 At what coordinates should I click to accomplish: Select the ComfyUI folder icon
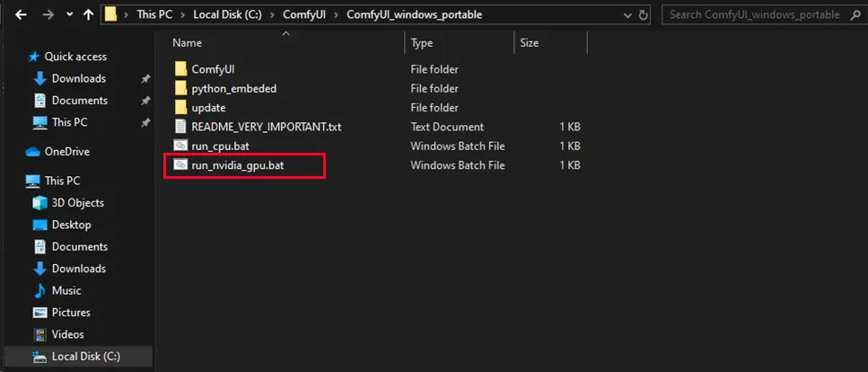180,69
